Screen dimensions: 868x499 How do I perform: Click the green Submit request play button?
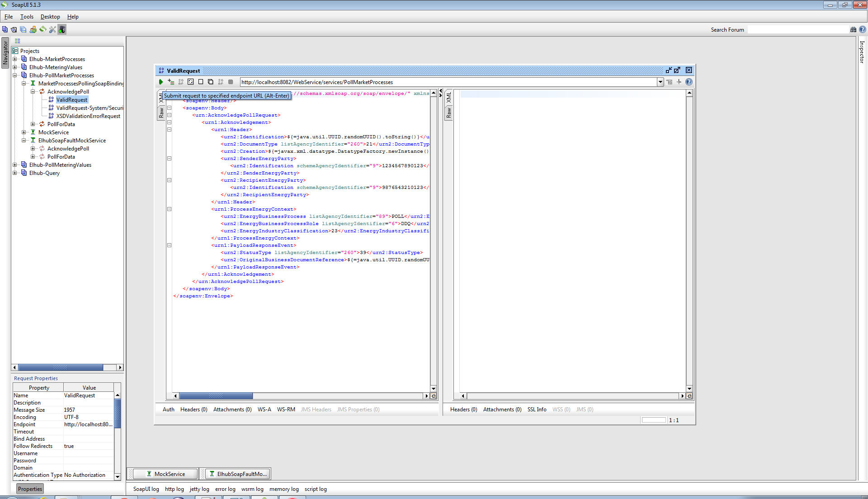pyautogui.click(x=160, y=82)
